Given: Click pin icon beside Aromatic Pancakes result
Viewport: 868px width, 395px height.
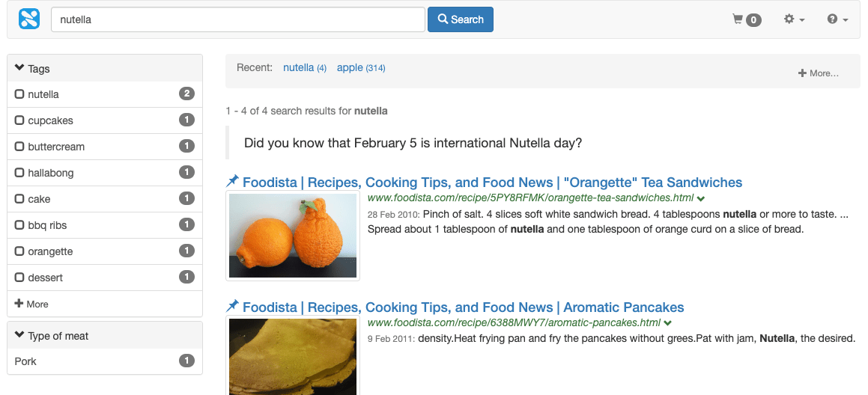Looking at the screenshot, I should 233,306.
